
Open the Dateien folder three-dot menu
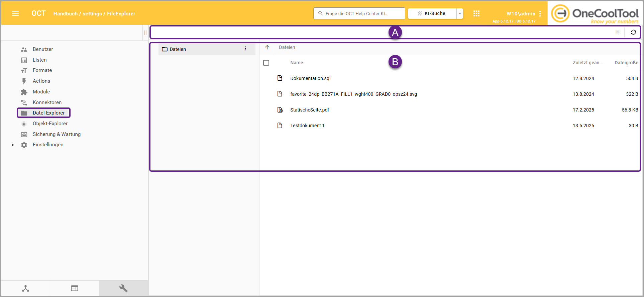point(245,49)
